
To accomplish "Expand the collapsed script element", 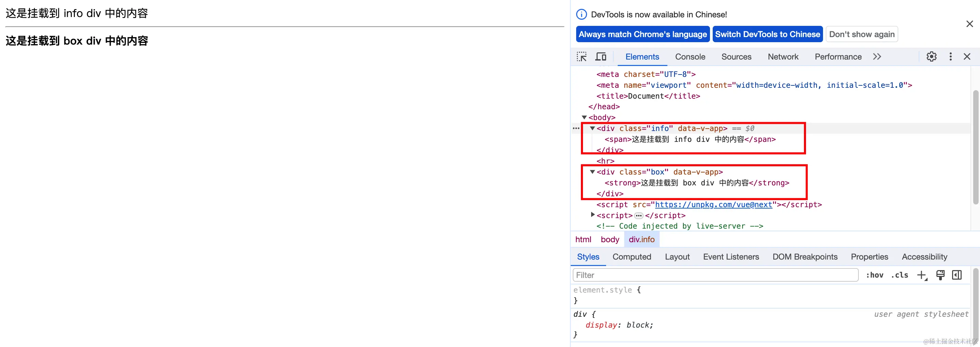I will [x=592, y=215].
